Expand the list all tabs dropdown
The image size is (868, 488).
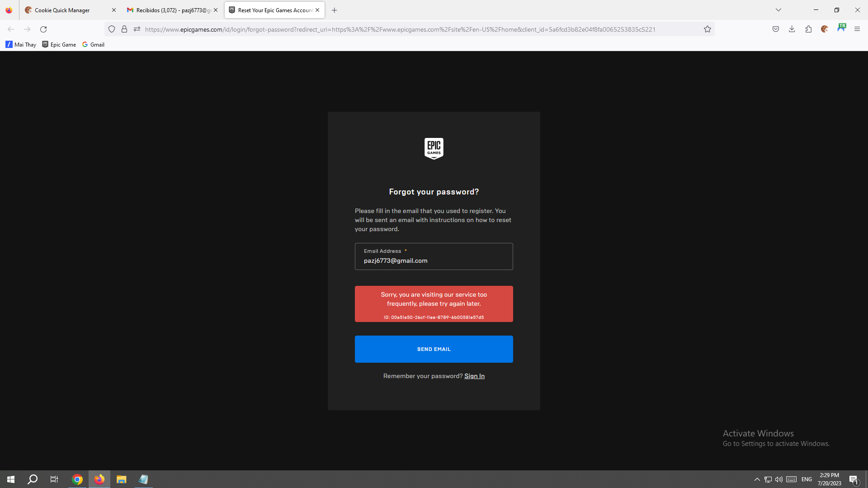coord(778,10)
